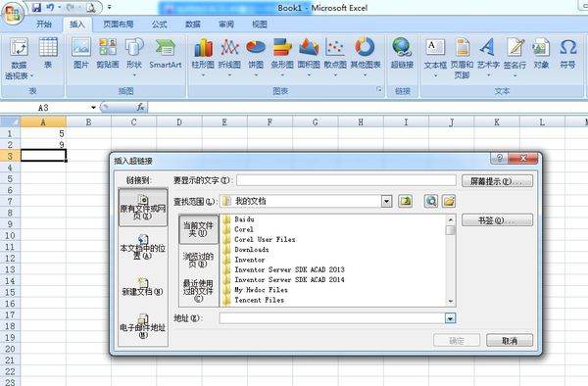This screenshot has width=588, height=386.
Task: Click the file list vertical scrollbar
Action: tap(451, 261)
